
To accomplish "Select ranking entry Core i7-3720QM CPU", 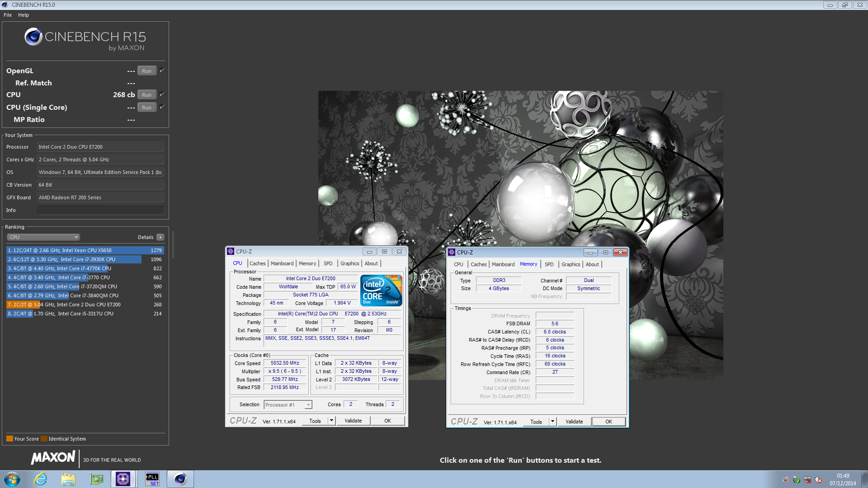I will 85,286.
